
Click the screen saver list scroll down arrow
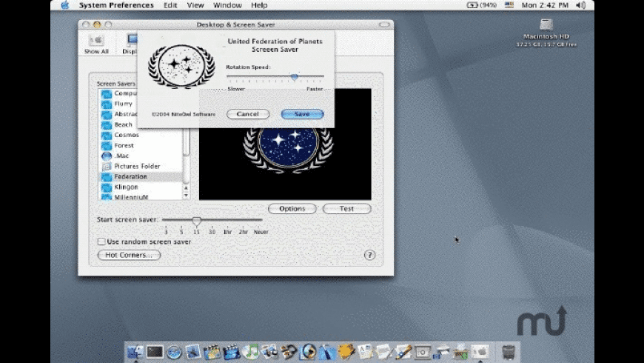[x=186, y=196]
